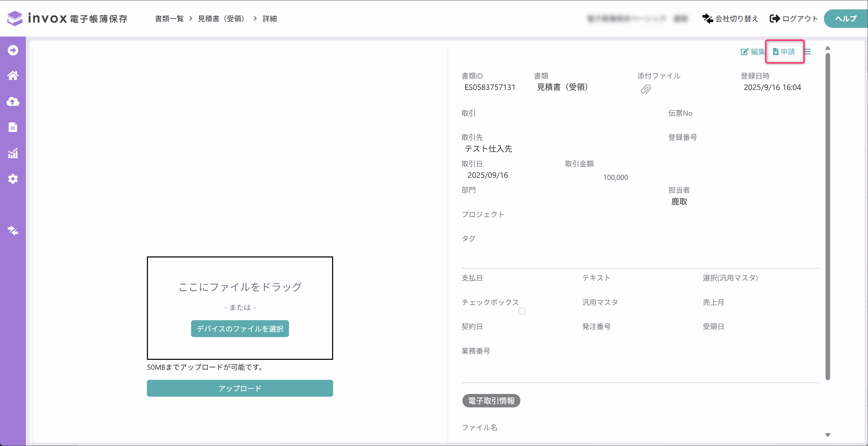Screen dimensions: 868x446
Task: Click transaction amount 100,000
Action: tap(616, 177)
